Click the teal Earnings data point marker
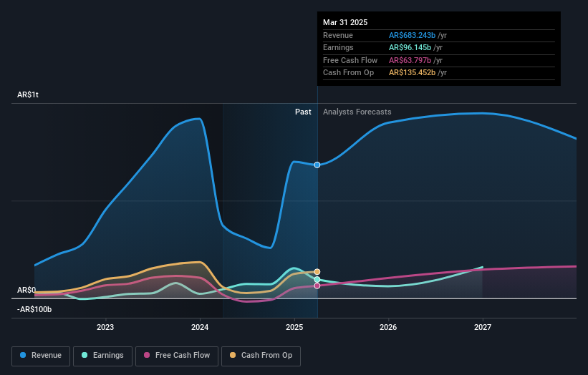This screenshot has height=375, width=588. click(x=317, y=280)
